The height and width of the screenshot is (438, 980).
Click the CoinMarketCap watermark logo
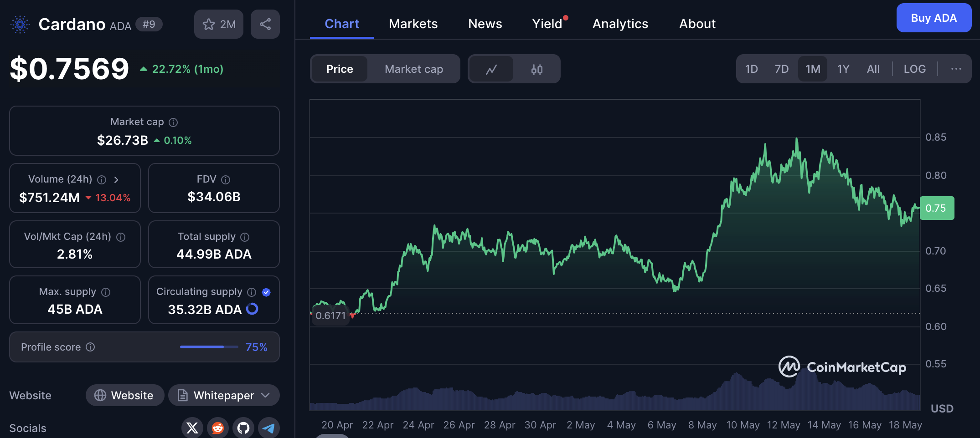789,367
